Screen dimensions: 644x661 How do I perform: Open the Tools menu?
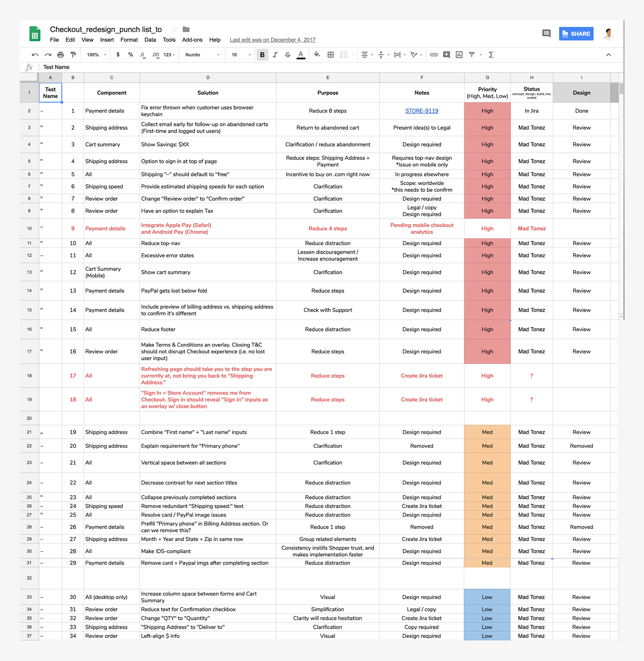[169, 40]
